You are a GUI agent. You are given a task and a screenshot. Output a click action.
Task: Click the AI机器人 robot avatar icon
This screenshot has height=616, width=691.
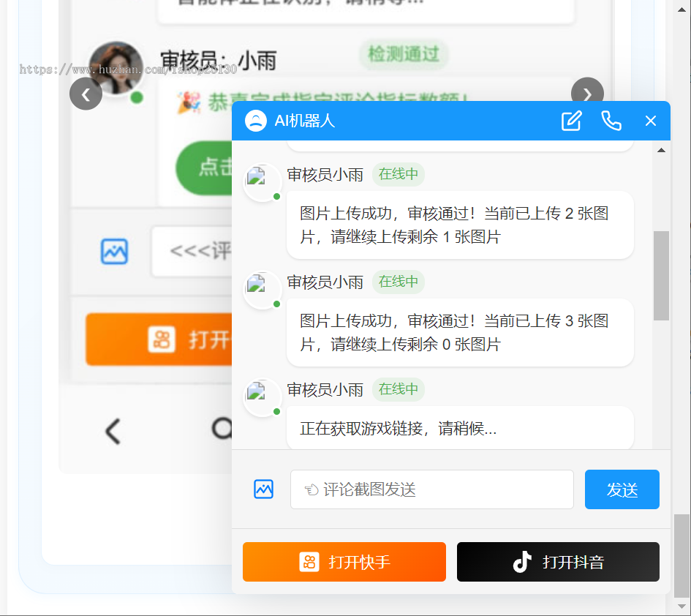(255, 121)
